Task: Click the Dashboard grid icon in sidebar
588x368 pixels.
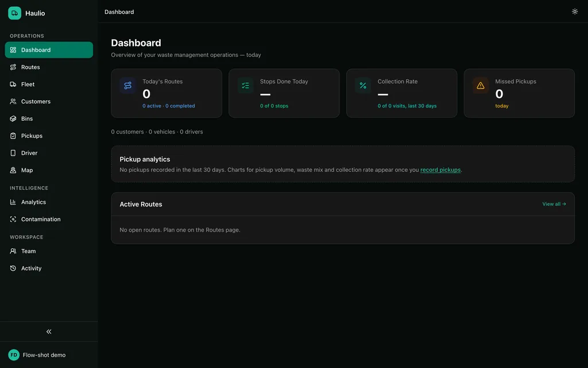Action: 13,50
